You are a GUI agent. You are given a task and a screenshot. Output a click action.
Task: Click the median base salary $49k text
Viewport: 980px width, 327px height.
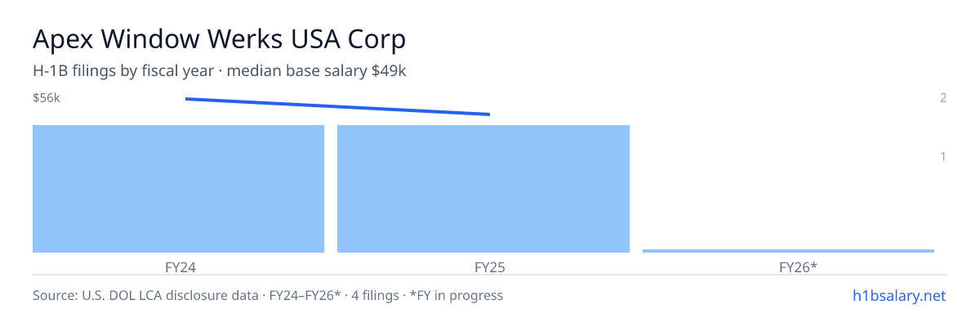[x=317, y=71]
